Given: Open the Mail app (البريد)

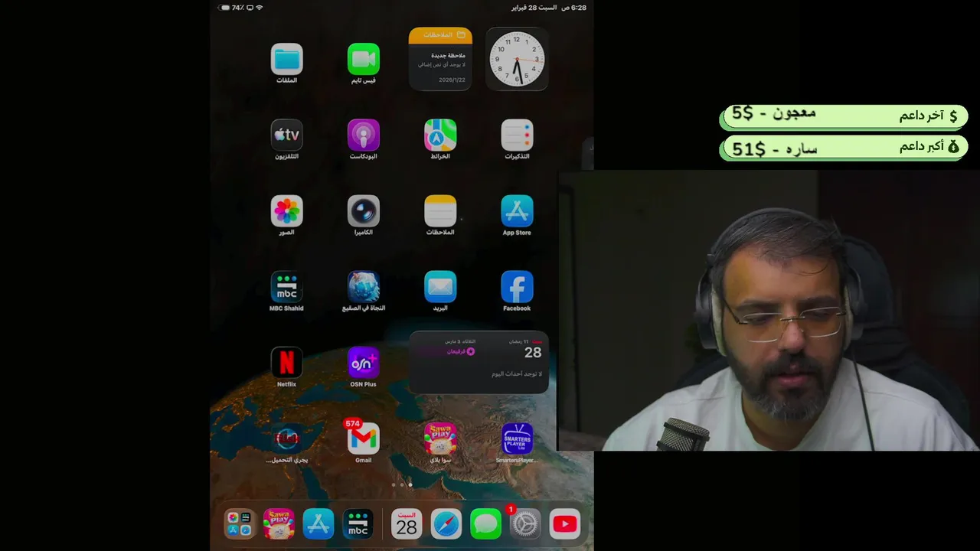Looking at the screenshot, I should tap(440, 286).
